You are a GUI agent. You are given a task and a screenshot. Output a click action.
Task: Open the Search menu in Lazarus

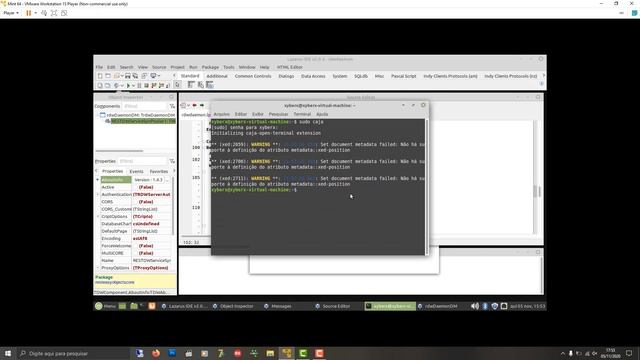(x=126, y=67)
